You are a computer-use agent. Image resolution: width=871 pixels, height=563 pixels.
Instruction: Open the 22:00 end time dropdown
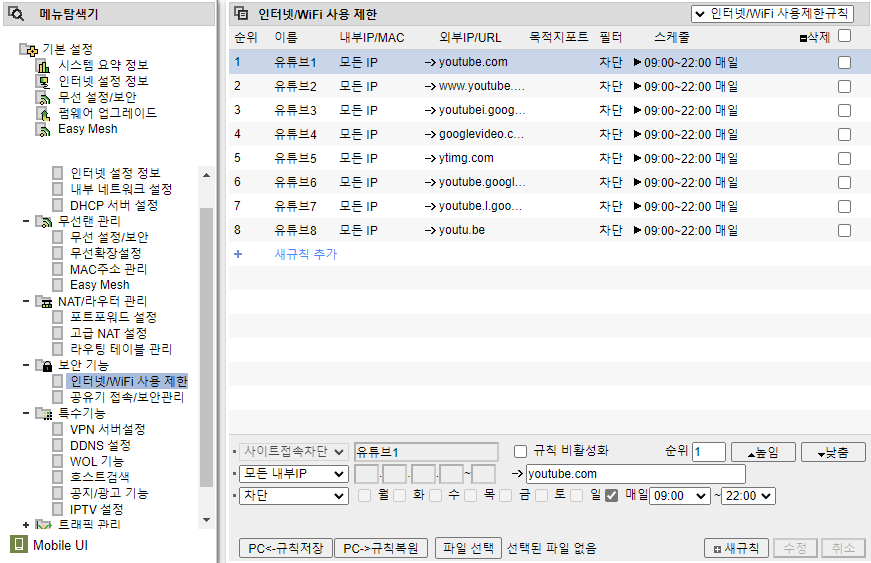(748, 495)
